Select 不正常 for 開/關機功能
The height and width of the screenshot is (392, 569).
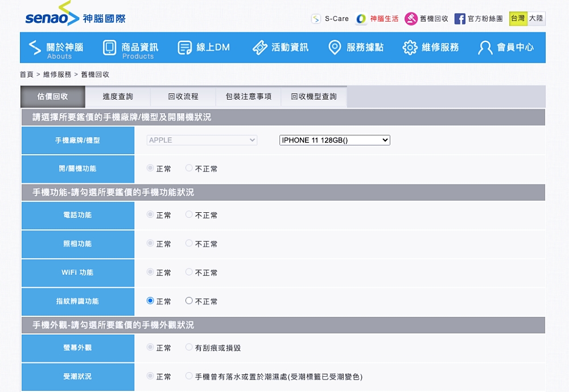click(189, 168)
